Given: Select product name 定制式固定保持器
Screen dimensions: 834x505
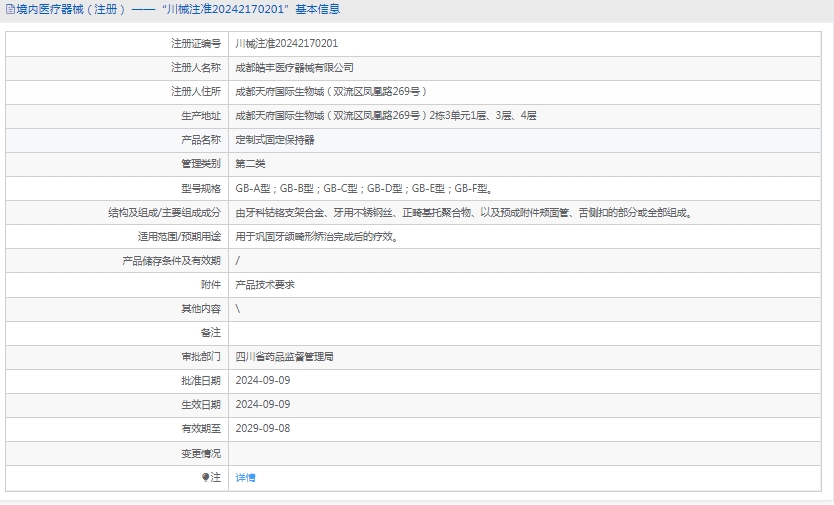Looking at the screenshot, I should click(x=275, y=140).
